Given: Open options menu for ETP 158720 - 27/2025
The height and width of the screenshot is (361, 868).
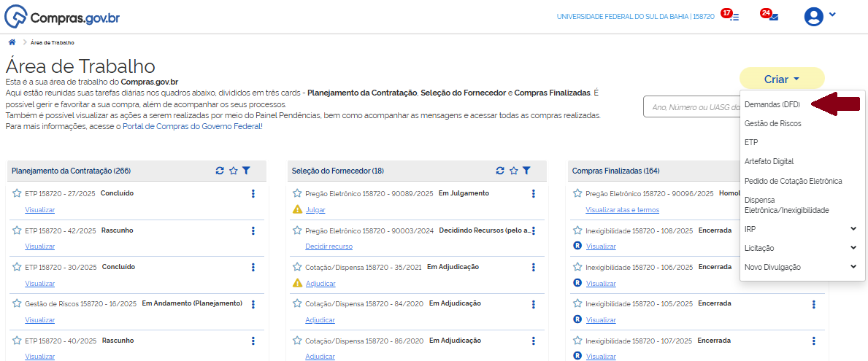Looking at the screenshot, I should click(253, 193).
